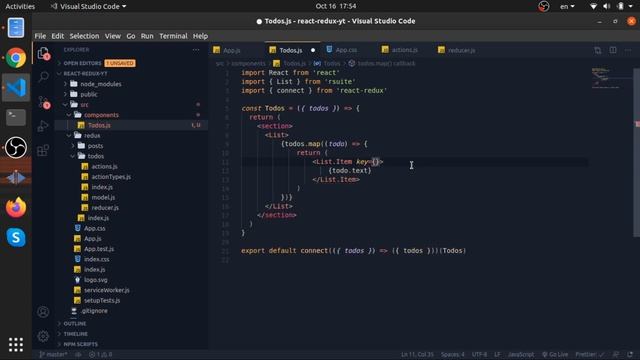Image resolution: width=640 pixels, height=360 pixels.
Task: Open the Explorer view in activity bar
Action: click(43, 53)
